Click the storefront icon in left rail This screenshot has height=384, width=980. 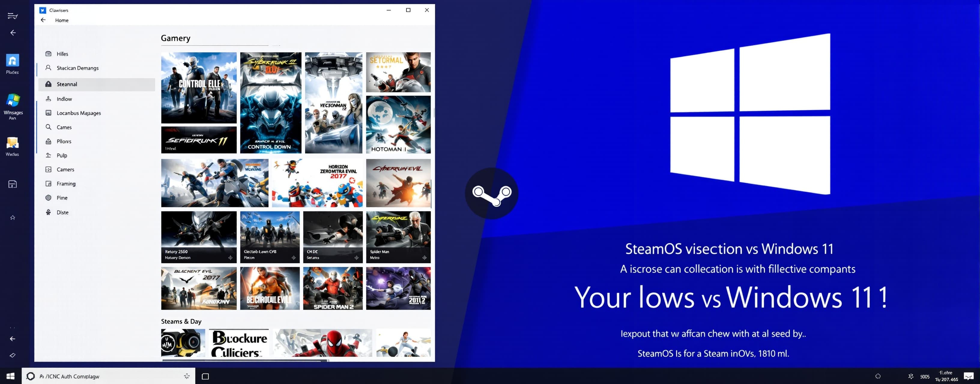[x=13, y=184]
